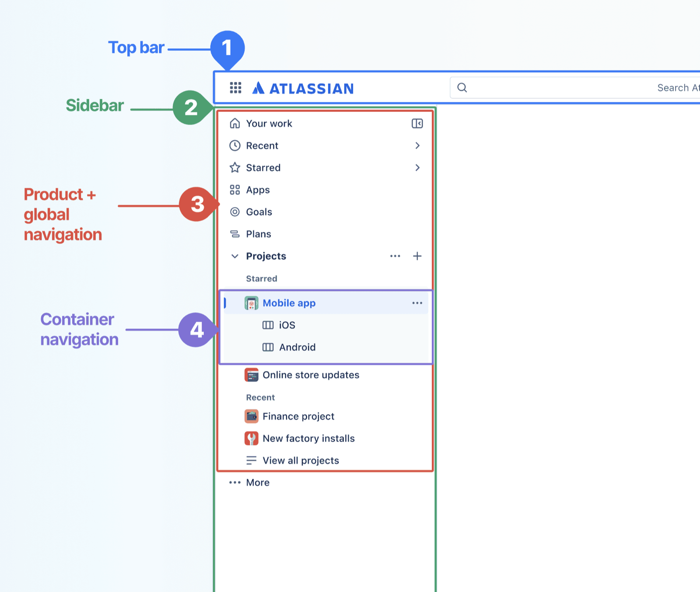Collapse the Projects section chevron

coord(235,256)
